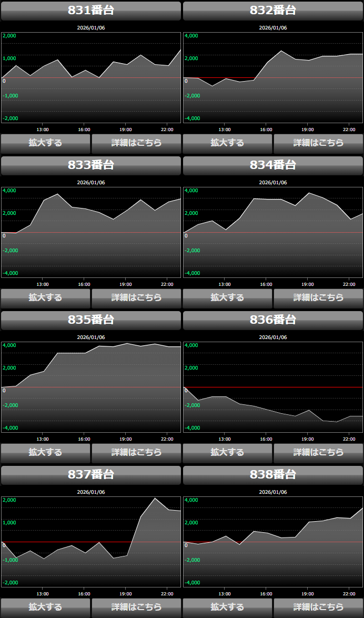This screenshot has height=618, width=364.
Task: Click the 837番台 title bar
Action: click(91, 475)
